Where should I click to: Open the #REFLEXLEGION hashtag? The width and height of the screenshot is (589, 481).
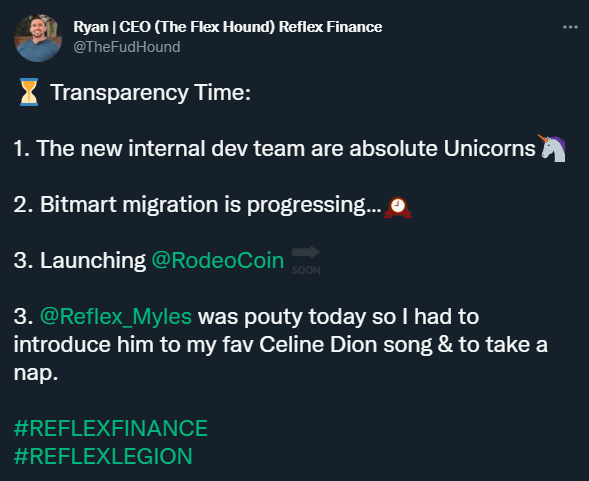coord(103,456)
